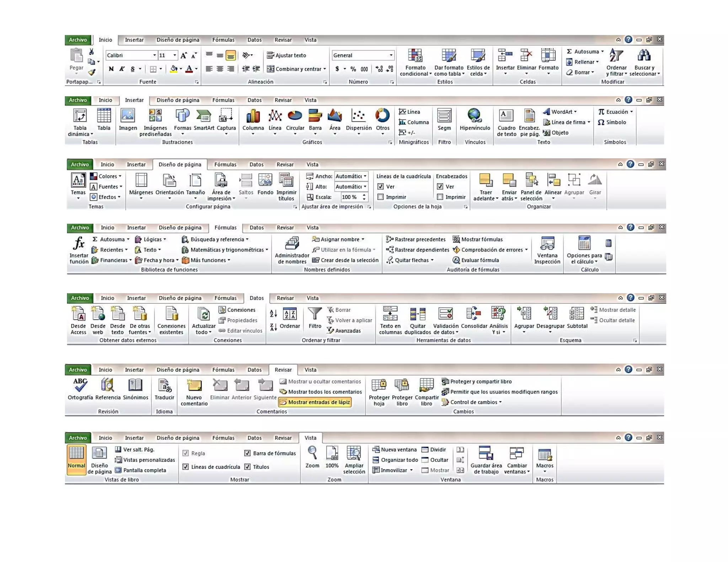The image size is (728, 562).
Task: Select Revisar tab in top ribbon
Action: coord(283,40)
